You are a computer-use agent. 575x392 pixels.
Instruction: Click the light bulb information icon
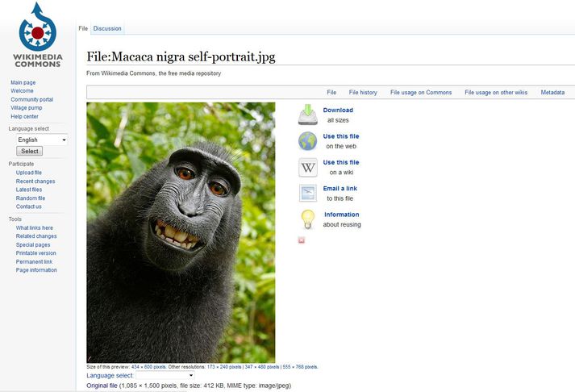[308, 219]
